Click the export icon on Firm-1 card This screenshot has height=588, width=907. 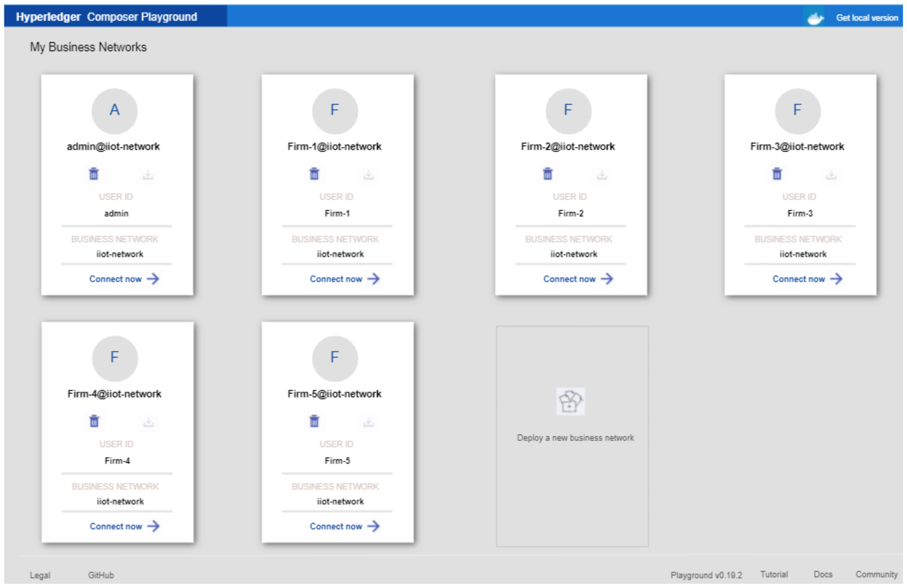368,175
